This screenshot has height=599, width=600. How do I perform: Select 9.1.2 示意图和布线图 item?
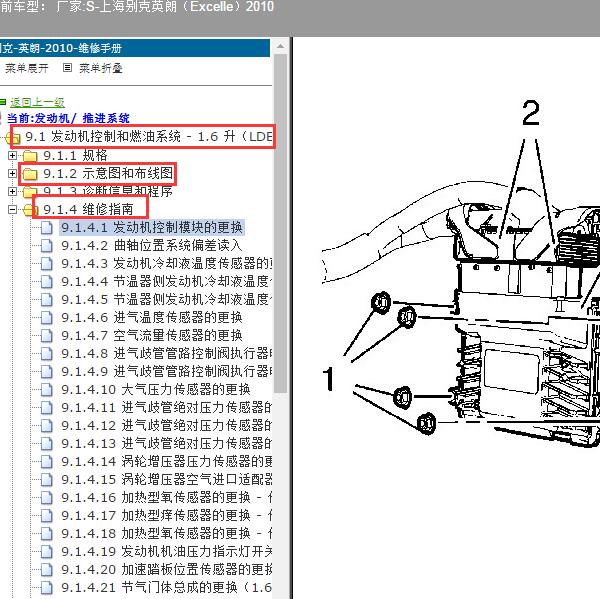coord(108,173)
